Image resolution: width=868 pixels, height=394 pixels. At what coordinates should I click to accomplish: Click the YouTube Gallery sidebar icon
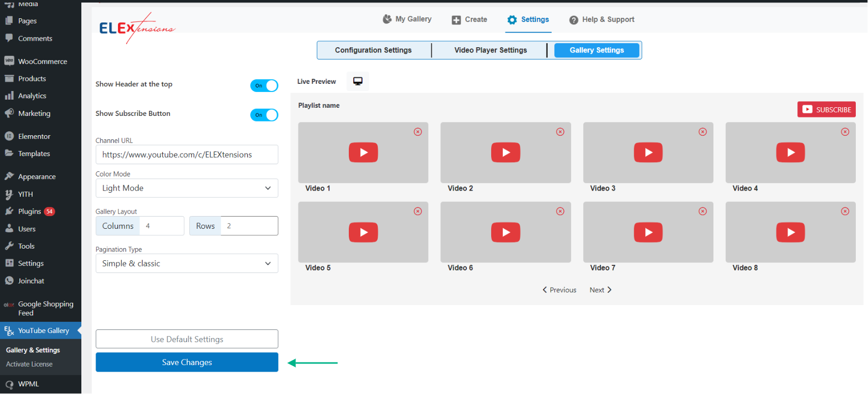coord(9,331)
